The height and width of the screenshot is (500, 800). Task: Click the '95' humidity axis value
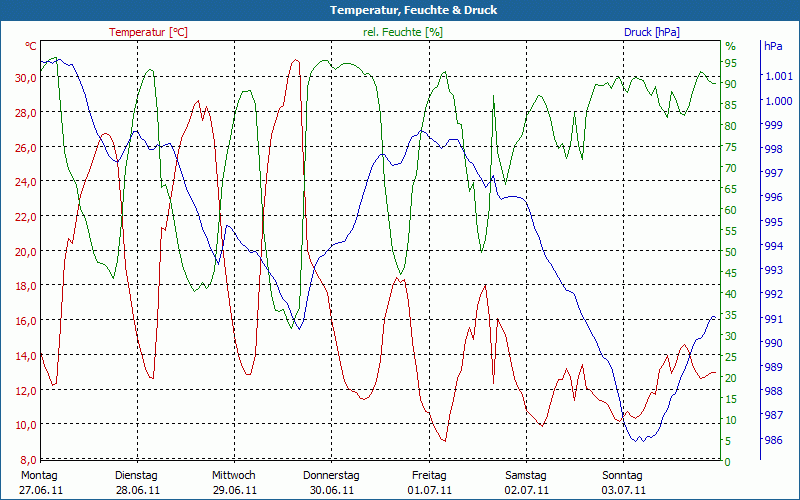pyautogui.click(x=731, y=63)
